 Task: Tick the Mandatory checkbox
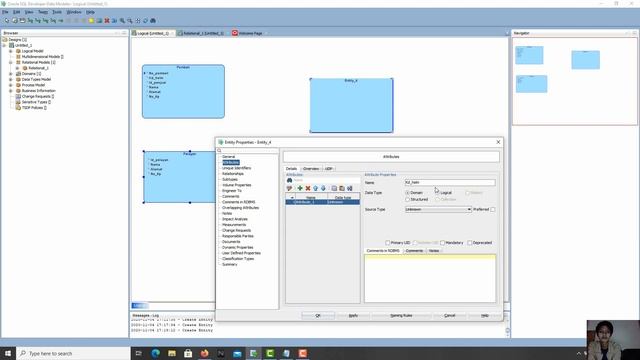[442, 243]
